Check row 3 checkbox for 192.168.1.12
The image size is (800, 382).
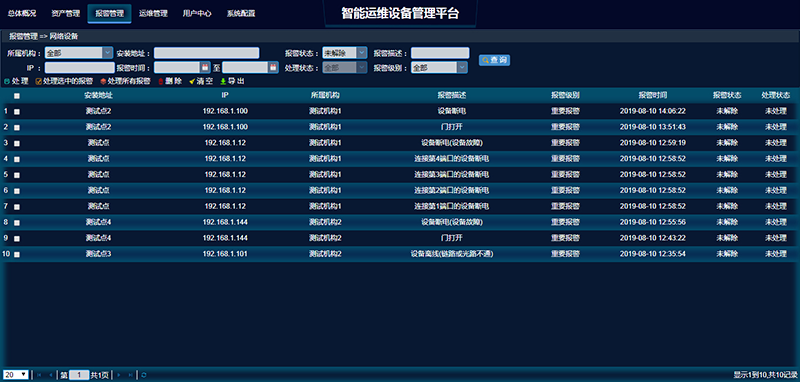coord(17,143)
